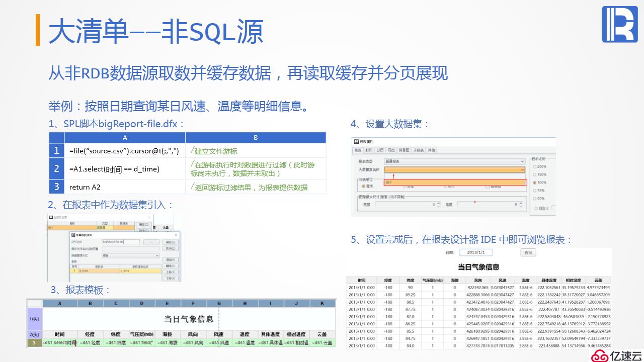Click the 日期 field showing 2013/1/1
The width and height of the screenshot is (644, 362).
(x=477, y=252)
